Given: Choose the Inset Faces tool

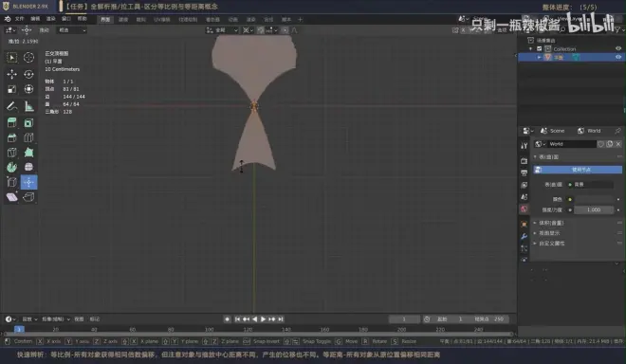Looking at the screenshot, I should click(x=28, y=123).
